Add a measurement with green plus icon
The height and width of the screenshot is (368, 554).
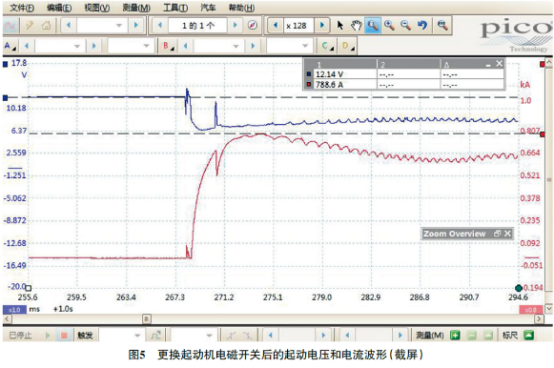click(455, 335)
